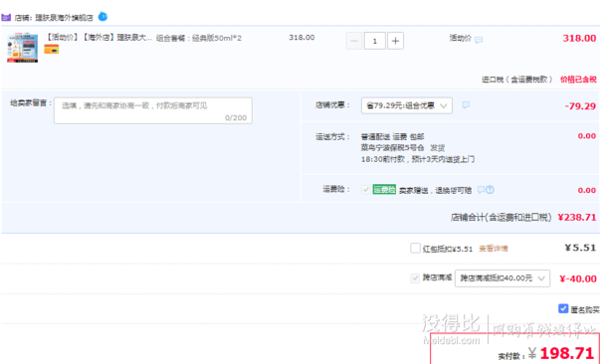Open the 跨店满减抵扣40.00元 dropdown

[503, 278]
